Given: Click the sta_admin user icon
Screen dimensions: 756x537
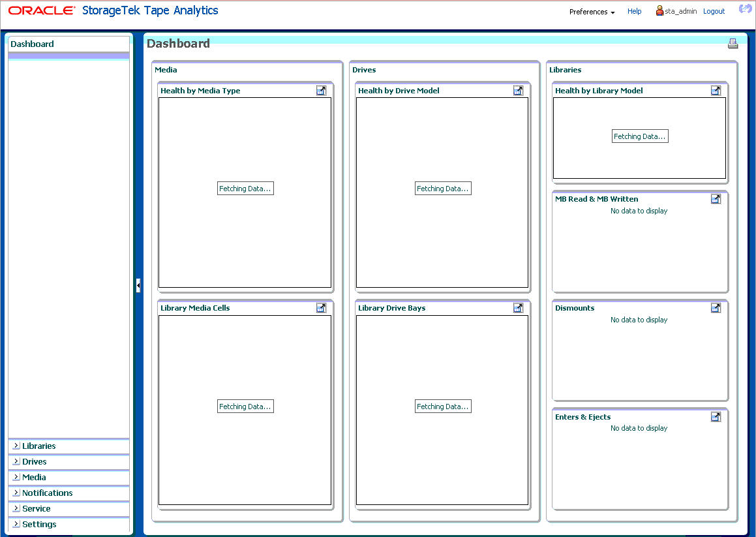Looking at the screenshot, I should point(659,10).
